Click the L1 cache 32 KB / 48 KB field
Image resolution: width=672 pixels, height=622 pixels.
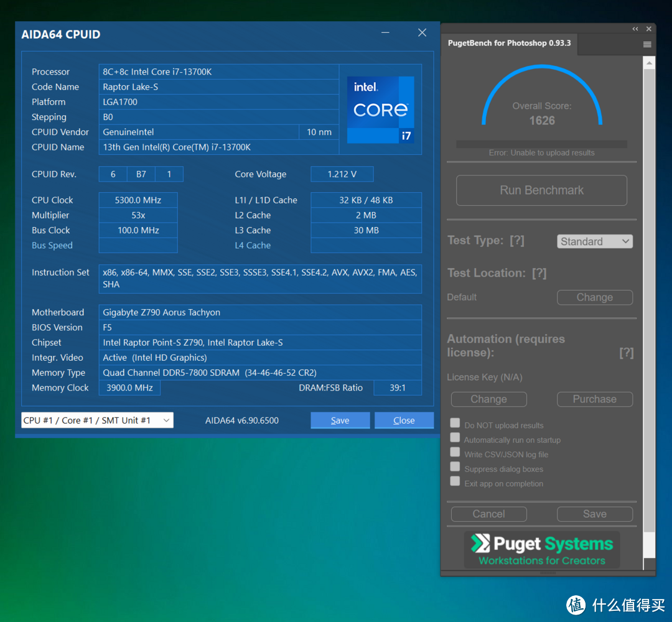point(366,200)
